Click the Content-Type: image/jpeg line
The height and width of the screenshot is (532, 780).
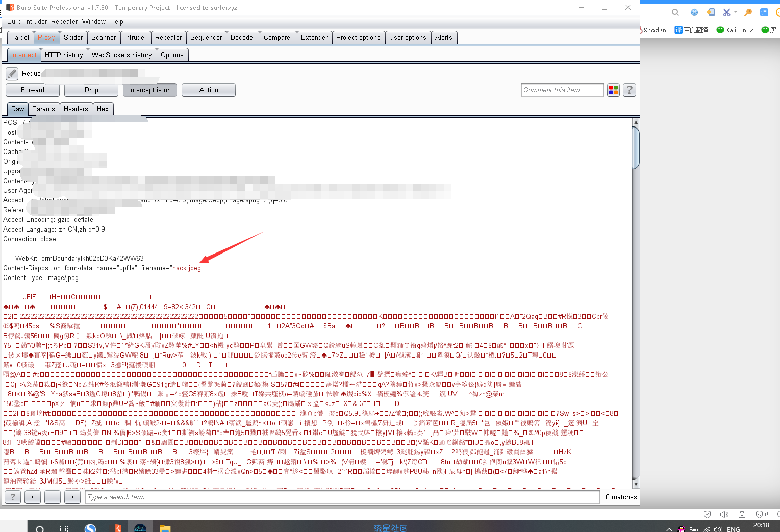point(41,278)
